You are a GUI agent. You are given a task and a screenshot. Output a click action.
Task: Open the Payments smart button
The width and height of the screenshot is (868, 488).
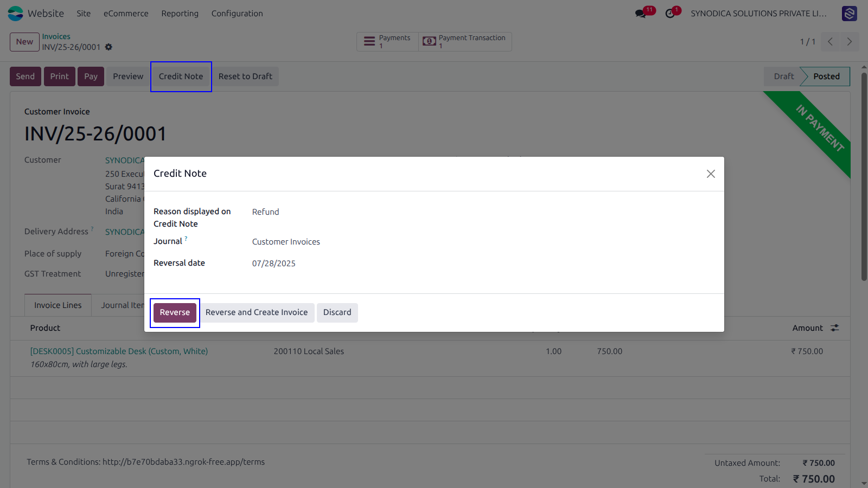click(387, 42)
